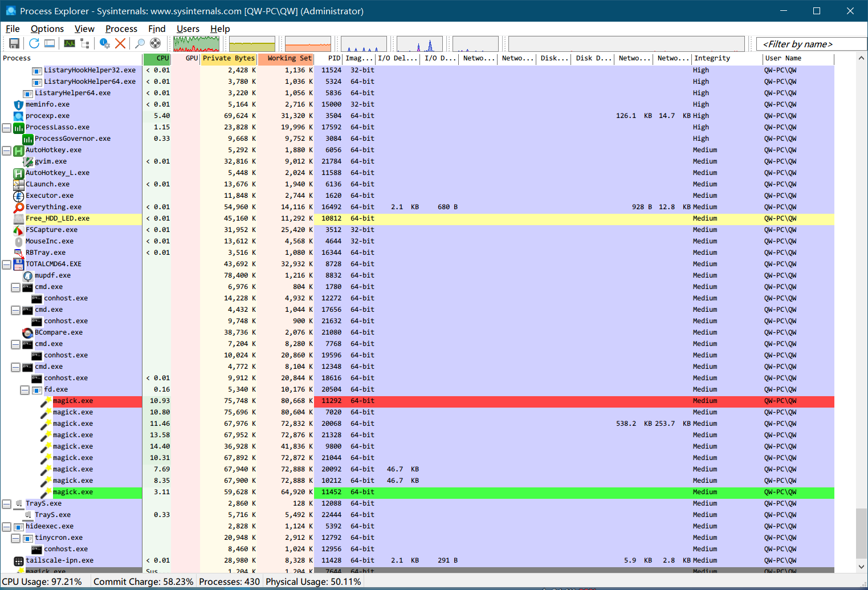Image resolution: width=868 pixels, height=590 pixels.
Task: Click the MouseInc.exe mouse icon
Action: tap(18, 241)
